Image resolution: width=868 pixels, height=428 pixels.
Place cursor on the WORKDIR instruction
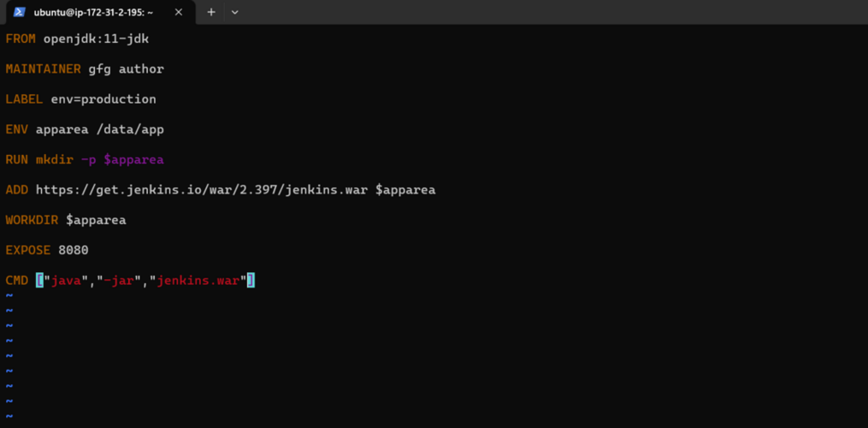pyautogui.click(x=32, y=220)
